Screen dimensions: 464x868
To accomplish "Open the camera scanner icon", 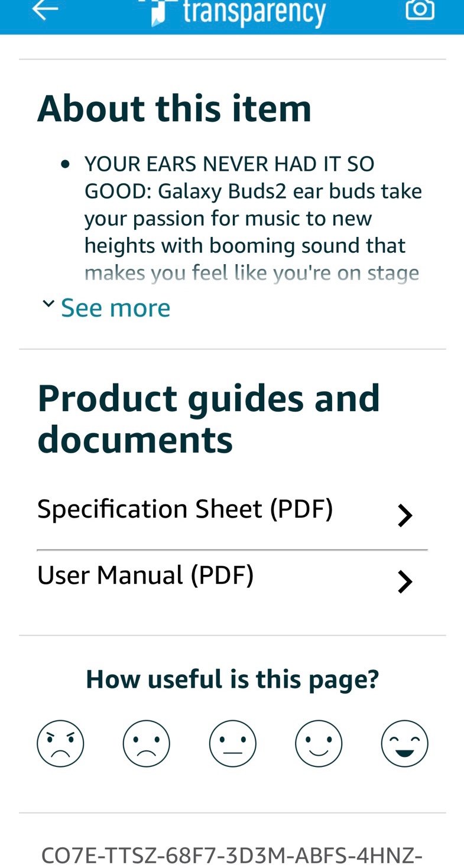I will (x=420, y=9).
